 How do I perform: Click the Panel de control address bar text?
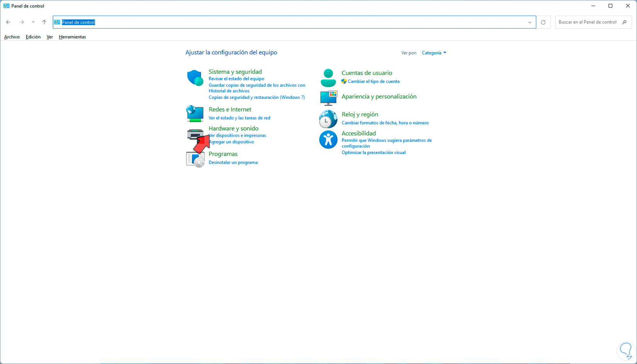click(x=78, y=22)
